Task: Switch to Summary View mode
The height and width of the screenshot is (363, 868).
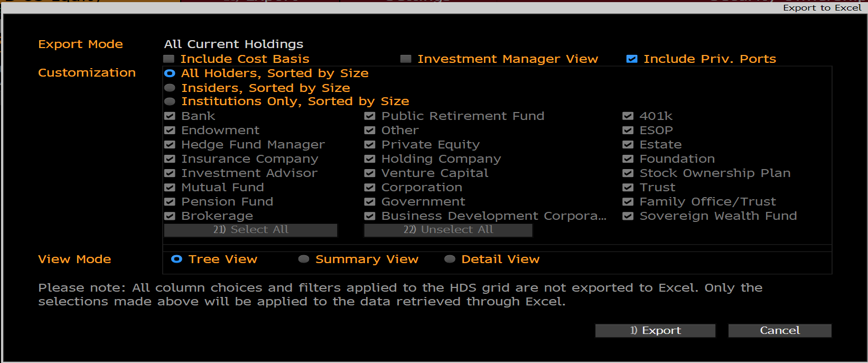Action: click(x=304, y=259)
